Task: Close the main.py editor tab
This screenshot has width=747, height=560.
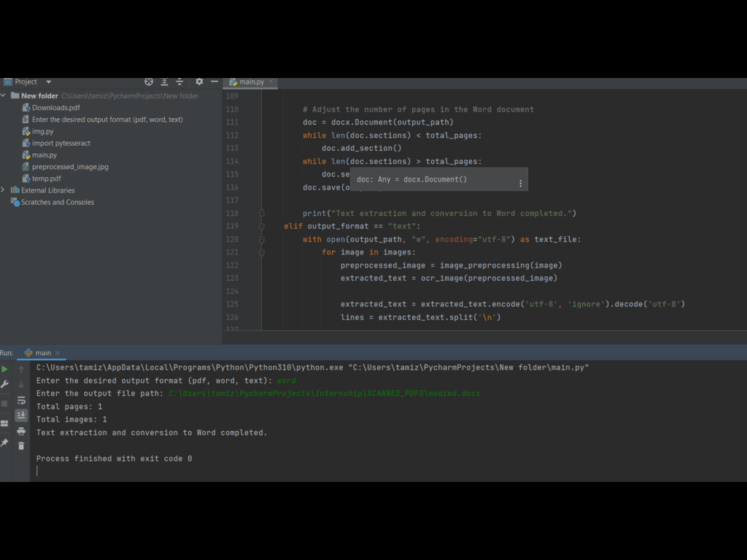Action: [271, 82]
